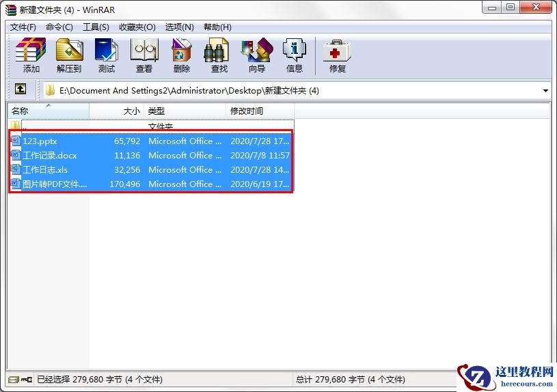Viewport: 557px width, 392px height.
Task: Click the date 2020/7/28 17...
Action: tap(260, 141)
